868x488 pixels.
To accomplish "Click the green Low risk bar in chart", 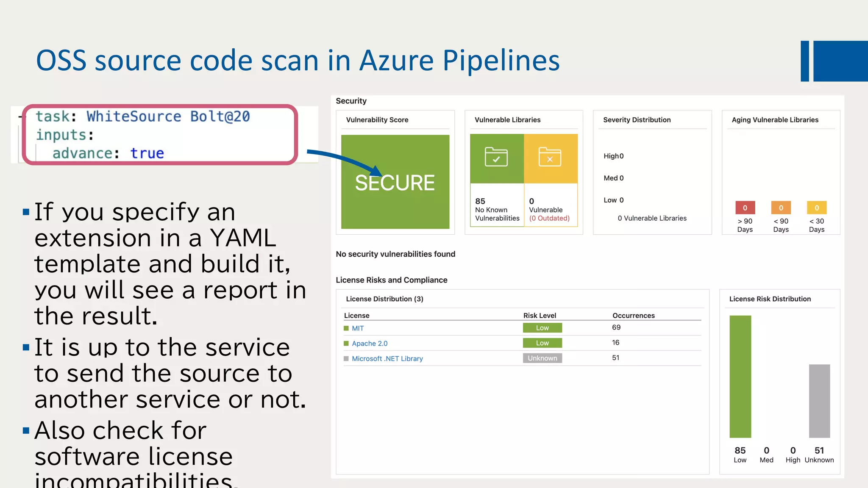I will click(x=740, y=377).
